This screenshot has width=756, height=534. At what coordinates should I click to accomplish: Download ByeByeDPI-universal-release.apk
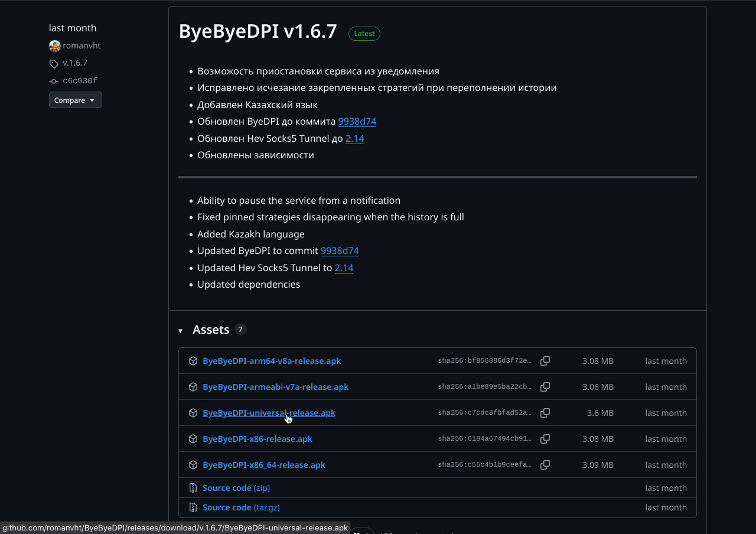(x=269, y=413)
